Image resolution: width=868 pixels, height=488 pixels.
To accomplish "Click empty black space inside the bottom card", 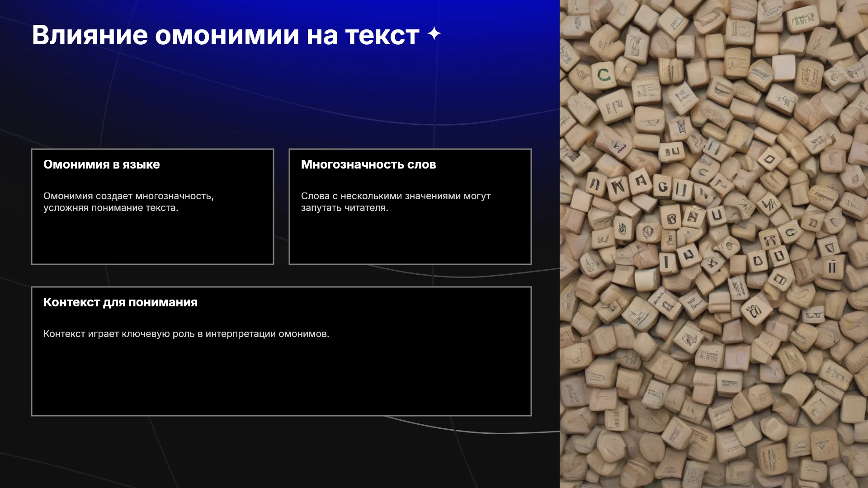I will [x=281, y=380].
